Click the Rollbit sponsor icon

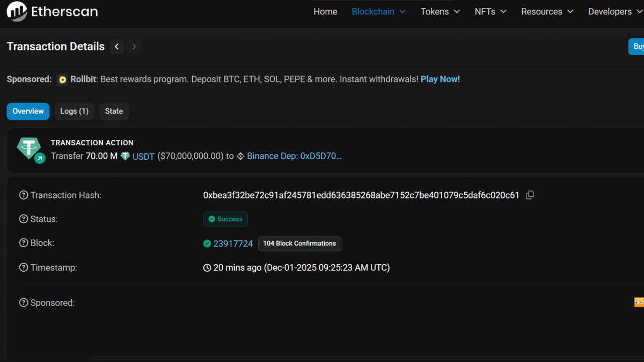pyautogui.click(x=62, y=79)
